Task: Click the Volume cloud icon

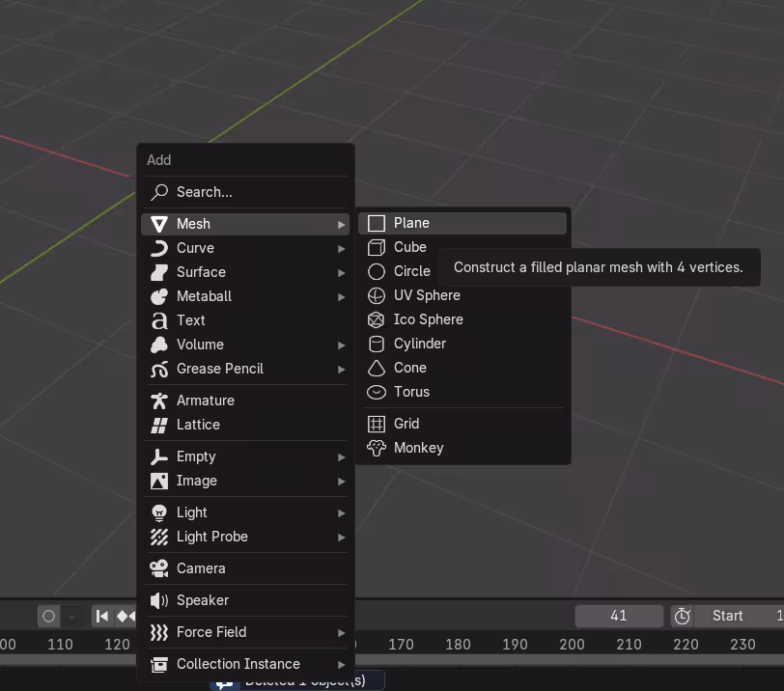Action: (x=159, y=345)
